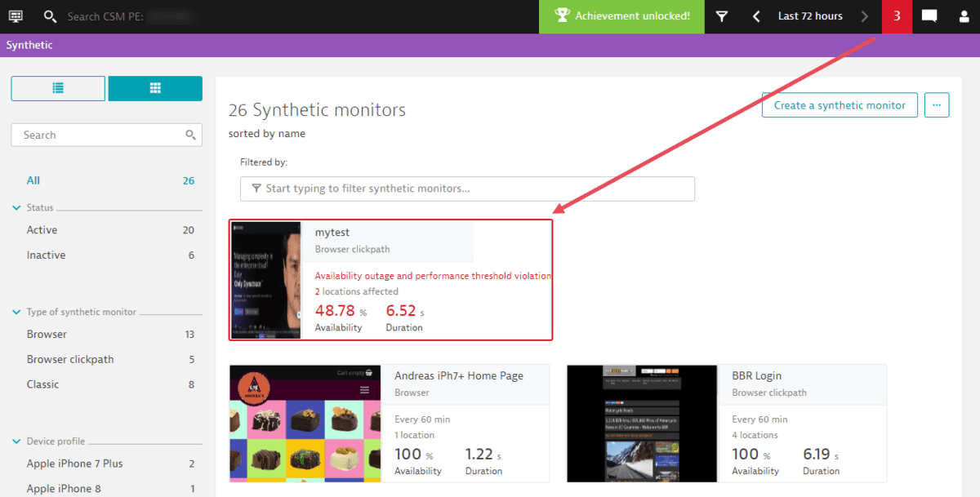Collapse the Type of synthetic monitor section
Viewport: 980px width, 497px height.
click(x=16, y=312)
